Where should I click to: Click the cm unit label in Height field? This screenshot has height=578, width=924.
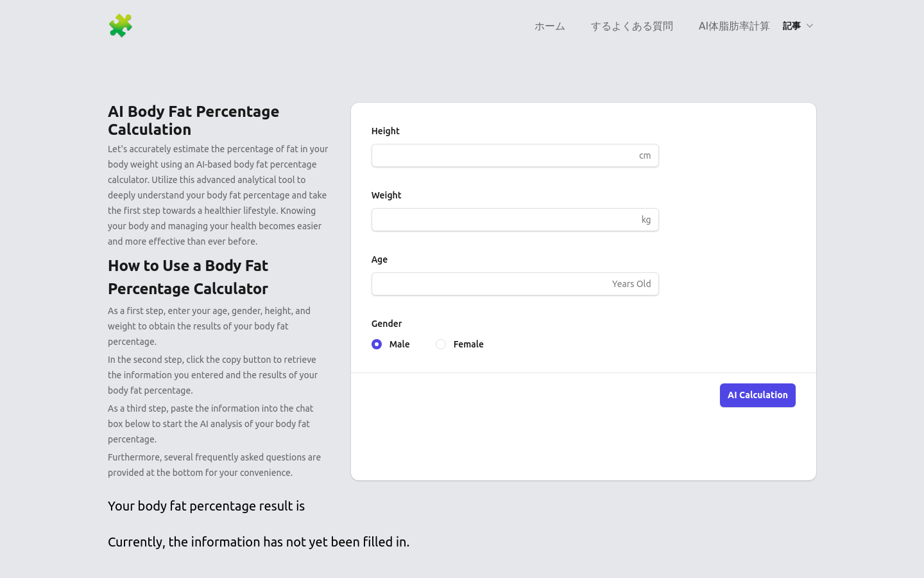[x=646, y=155]
